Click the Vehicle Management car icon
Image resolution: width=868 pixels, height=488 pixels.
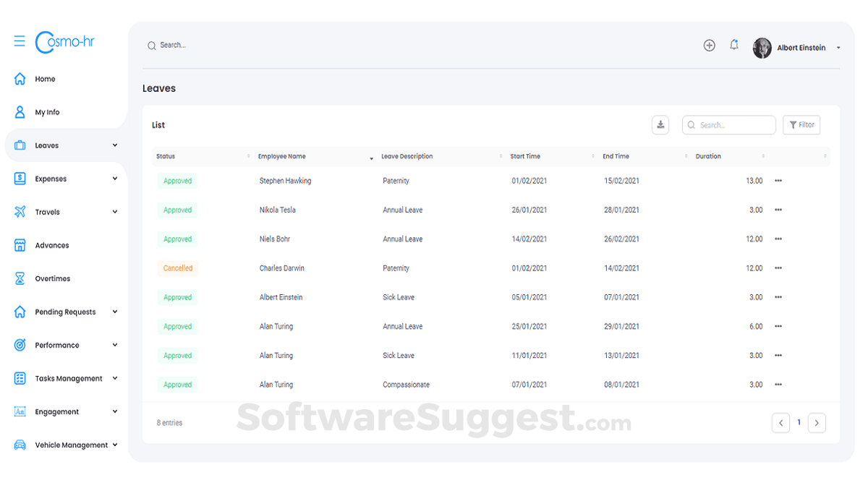point(20,445)
